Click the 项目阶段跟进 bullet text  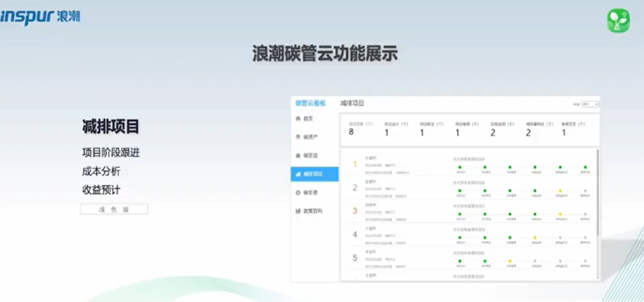click(111, 152)
